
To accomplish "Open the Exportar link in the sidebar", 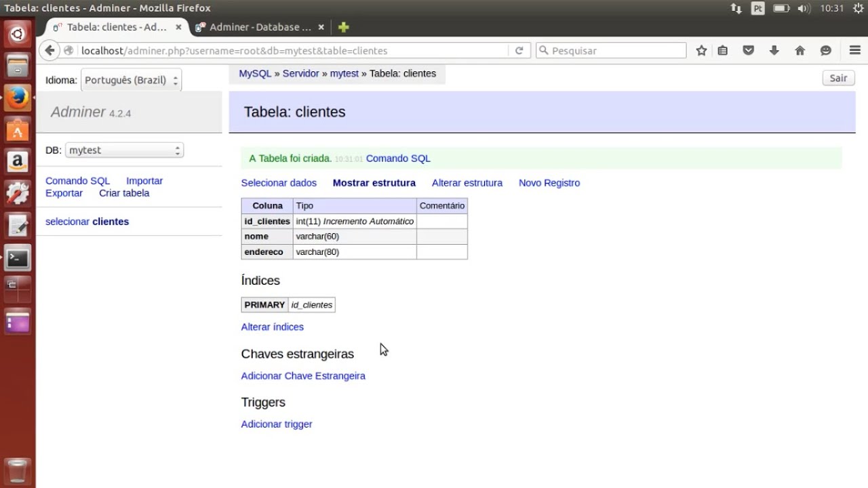I will click(64, 193).
